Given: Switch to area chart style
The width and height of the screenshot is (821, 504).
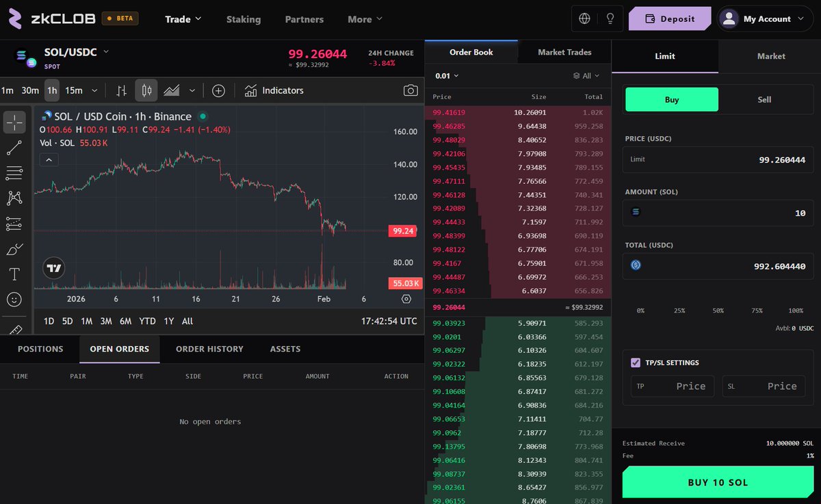Looking at the screenshot, I should click(171, 90).
